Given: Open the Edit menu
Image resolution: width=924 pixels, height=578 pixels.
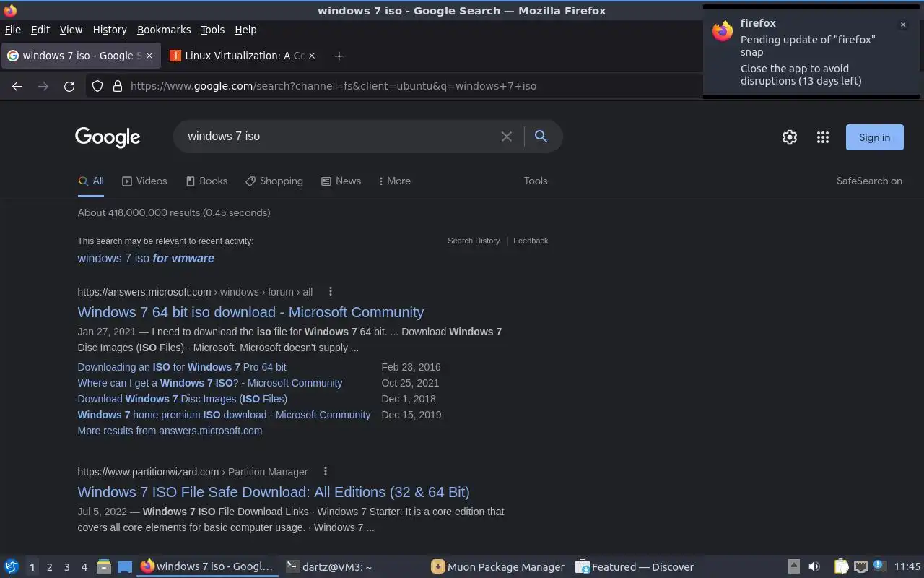Looking at the screenshot, I should pos(40,30).
